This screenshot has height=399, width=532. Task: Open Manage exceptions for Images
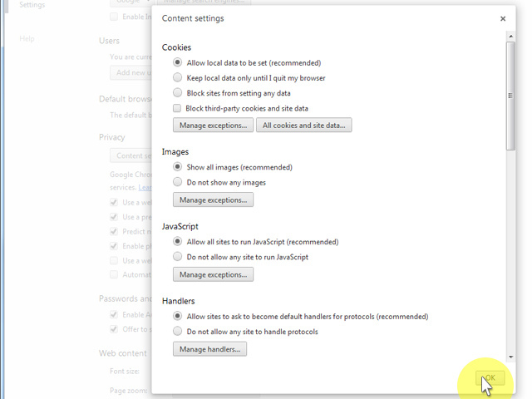click(x=213, y=200)
